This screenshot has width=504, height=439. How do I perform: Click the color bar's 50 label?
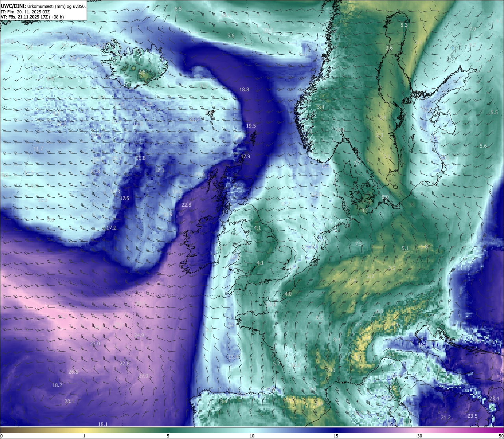pyautogui.click(x=501, y=436)
